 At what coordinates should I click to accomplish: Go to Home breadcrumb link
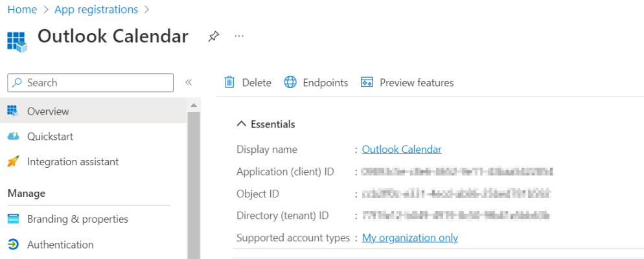point(21,10)
